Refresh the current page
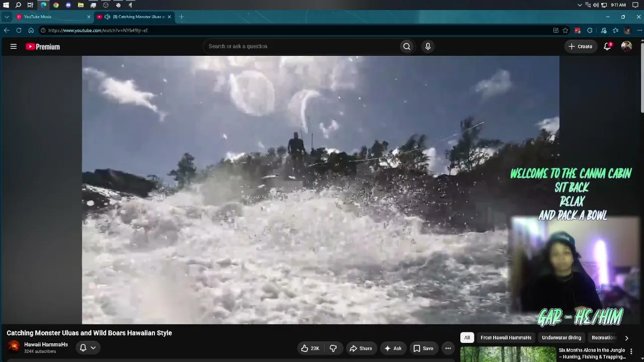This screenshot has width=644, height=362. [19, 30]
